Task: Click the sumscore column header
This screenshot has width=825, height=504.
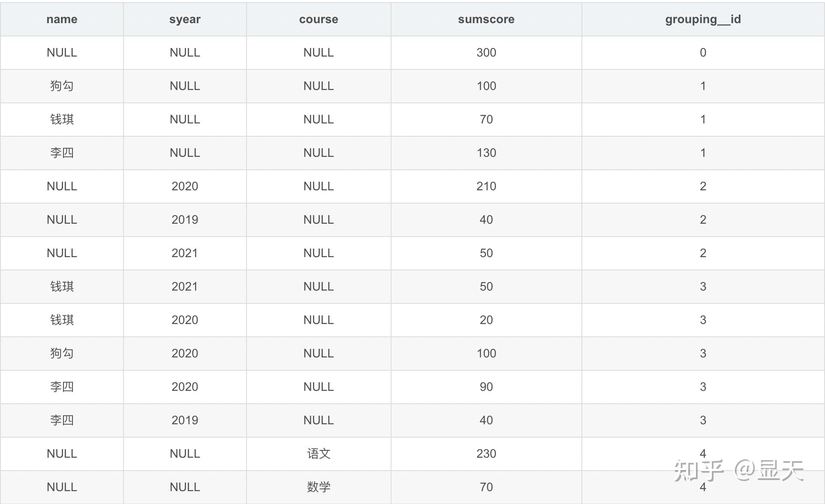Action: coord(486,19)
